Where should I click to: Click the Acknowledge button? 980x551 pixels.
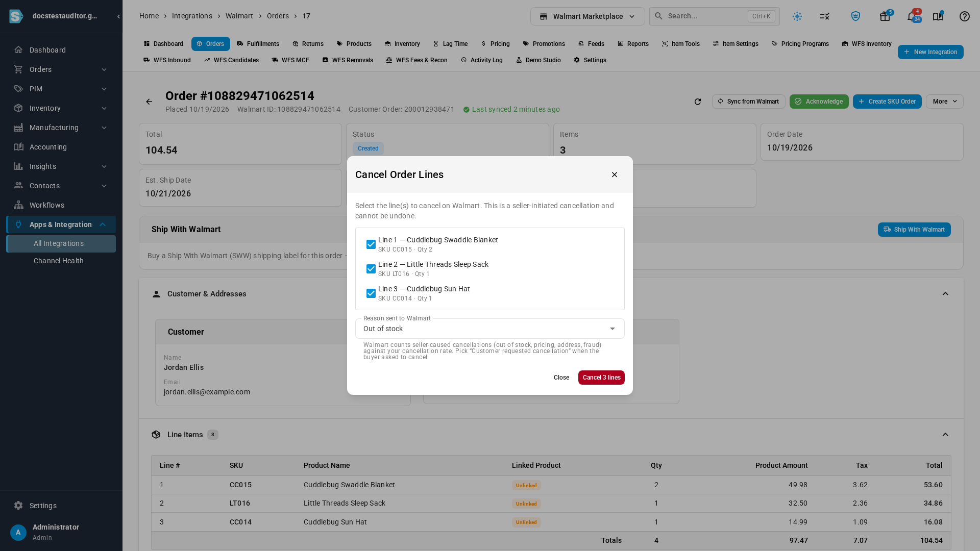pos(819,102)
